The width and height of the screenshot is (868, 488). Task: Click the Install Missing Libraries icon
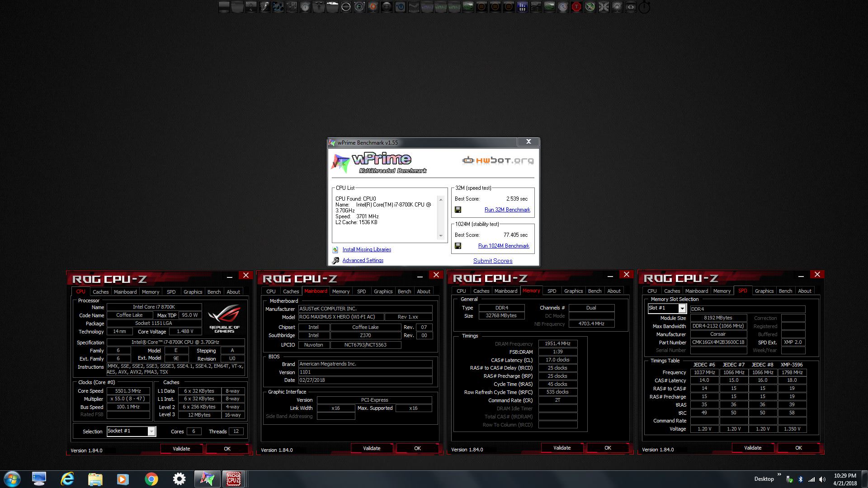pos(335,249)
